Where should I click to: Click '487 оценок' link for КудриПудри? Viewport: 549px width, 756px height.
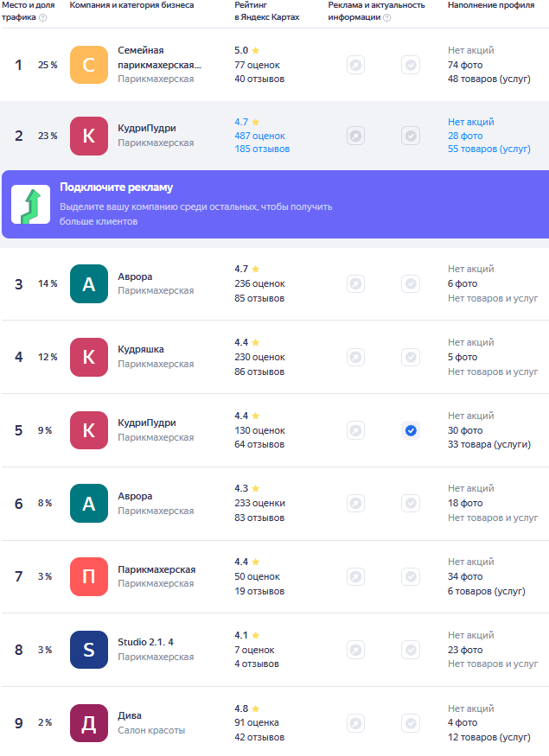[259, 136]
